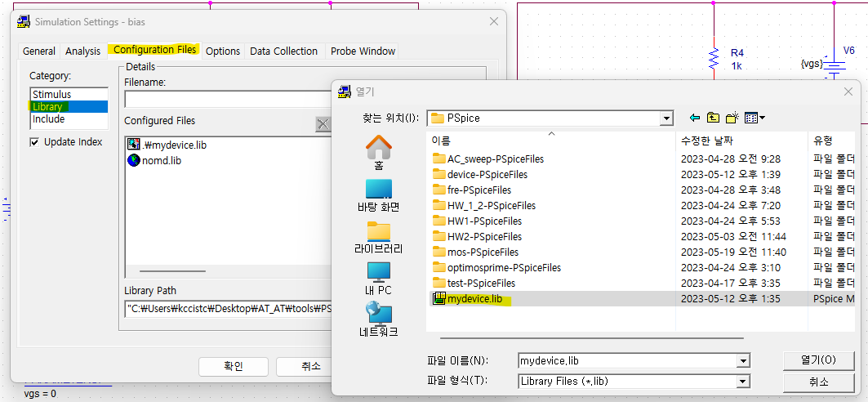Sort by 수정한 날짜 date column header
Image resolution: width=868 pixels, height=402 pixels.
741,141
